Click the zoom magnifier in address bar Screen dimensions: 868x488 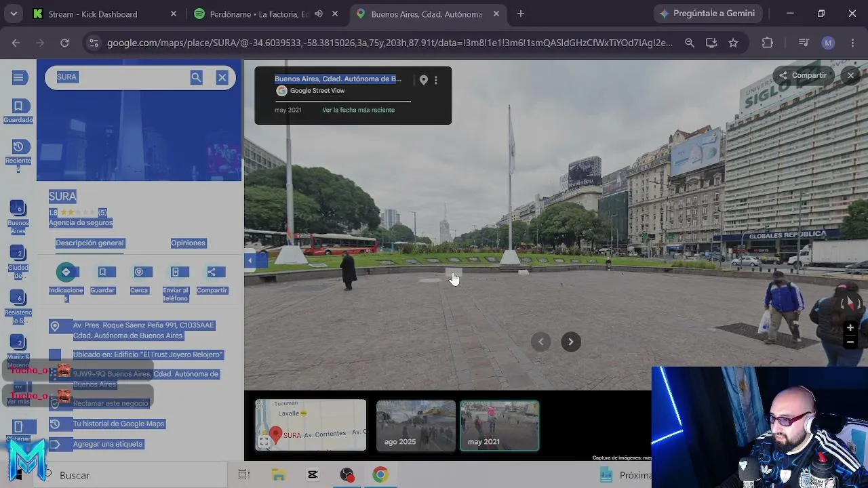point(690,43)
